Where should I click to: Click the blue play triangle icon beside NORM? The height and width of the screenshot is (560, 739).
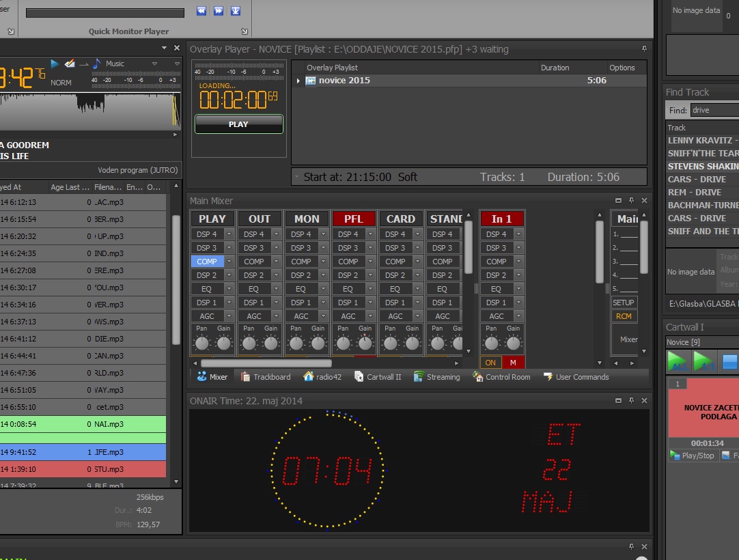tap(55, 64)
